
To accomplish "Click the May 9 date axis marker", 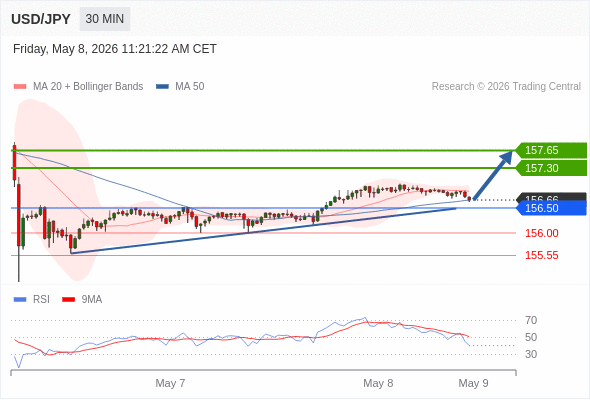I will pos(473,383).
